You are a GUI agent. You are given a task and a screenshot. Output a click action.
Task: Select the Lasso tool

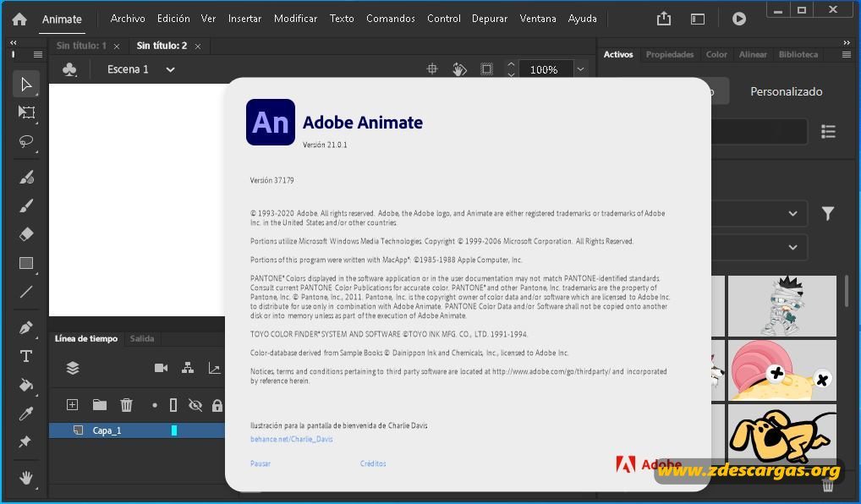(26, 142)
